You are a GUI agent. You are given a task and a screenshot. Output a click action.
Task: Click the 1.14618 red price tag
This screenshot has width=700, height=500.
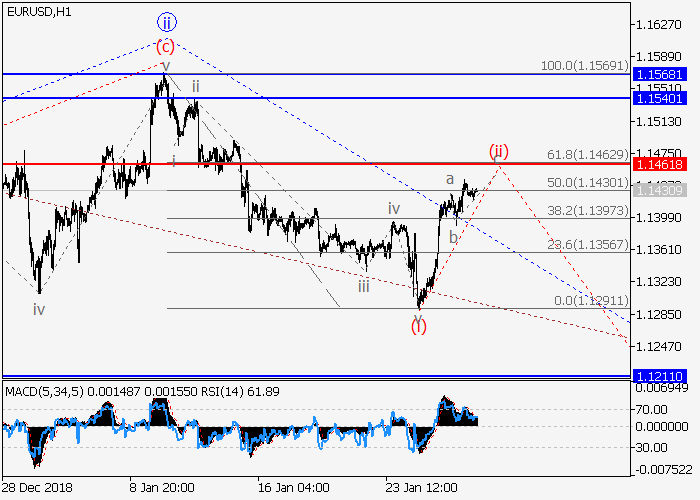point(659,164)
